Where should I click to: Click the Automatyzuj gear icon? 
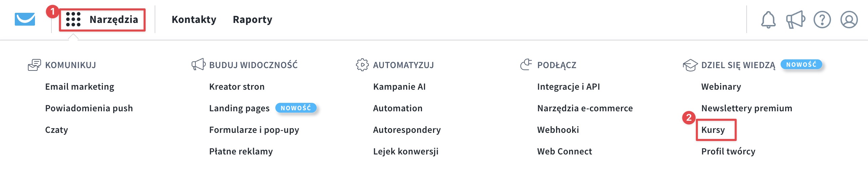click(x=362, y=65)
